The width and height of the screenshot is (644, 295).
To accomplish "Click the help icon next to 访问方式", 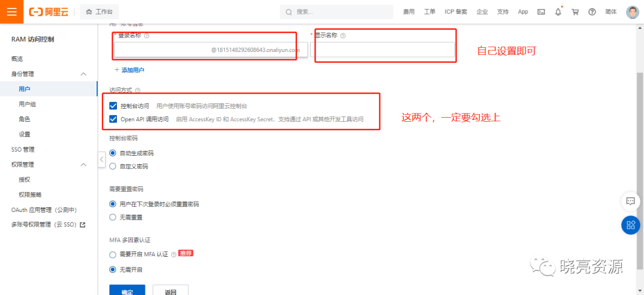I will click(138, 90).
